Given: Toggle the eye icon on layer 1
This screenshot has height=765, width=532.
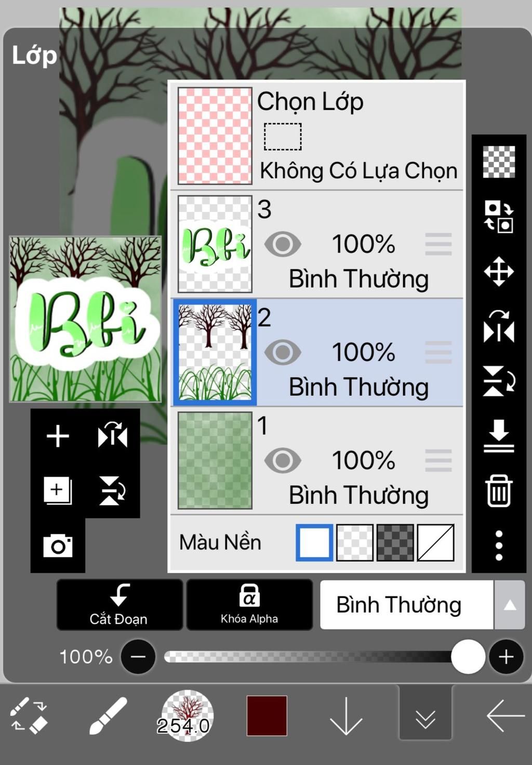Looking at the screenshot, I should 283,460.
